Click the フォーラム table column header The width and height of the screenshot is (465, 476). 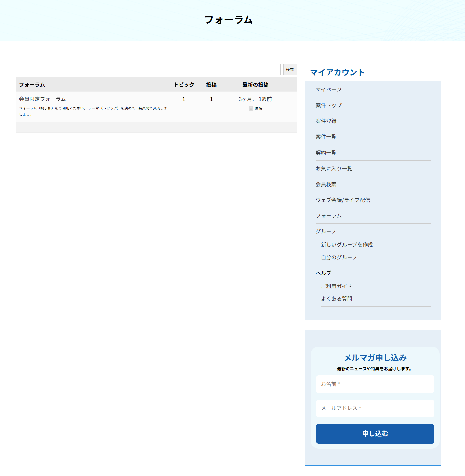coord(32,85)
